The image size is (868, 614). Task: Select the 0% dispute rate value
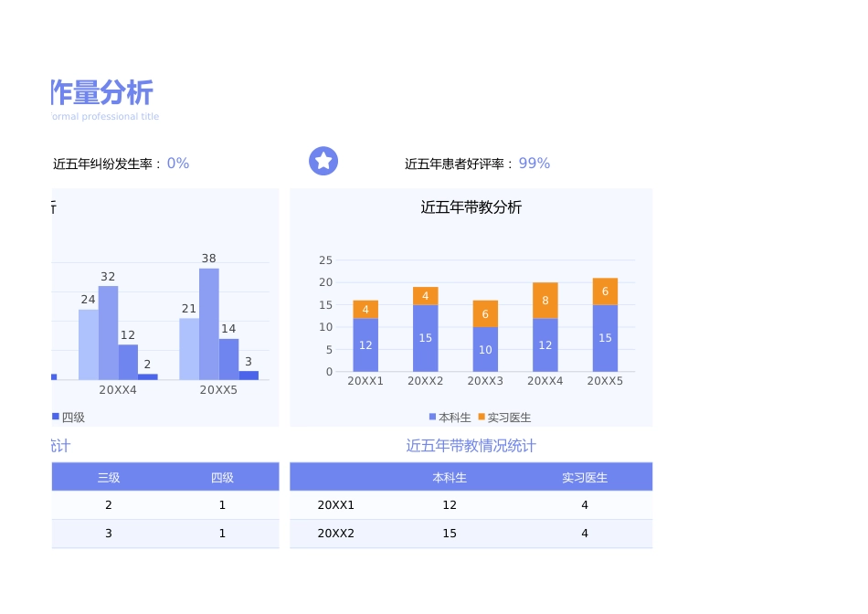click(x=178, y=164)
